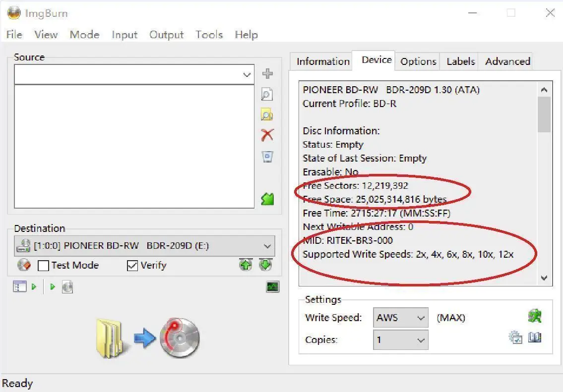
Task: Click the 'Free Time: 2715:27:17' line
Action: [x=376, y=213]
